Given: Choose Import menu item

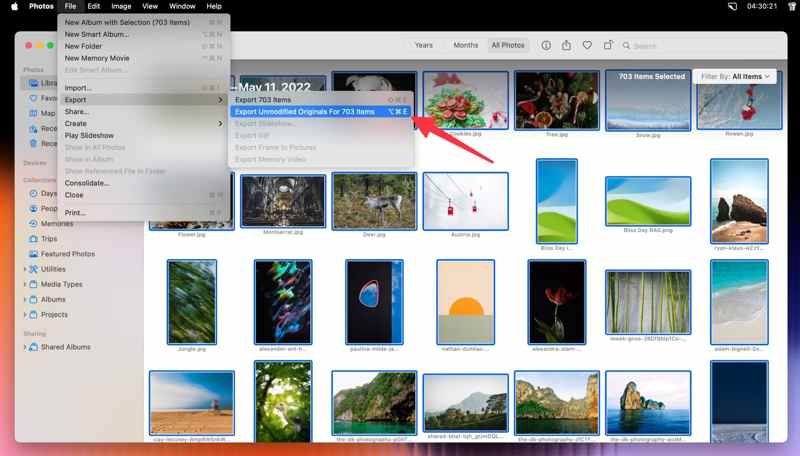Looking at the screenshot, I should pyautogui.click(x=143, y=88).
